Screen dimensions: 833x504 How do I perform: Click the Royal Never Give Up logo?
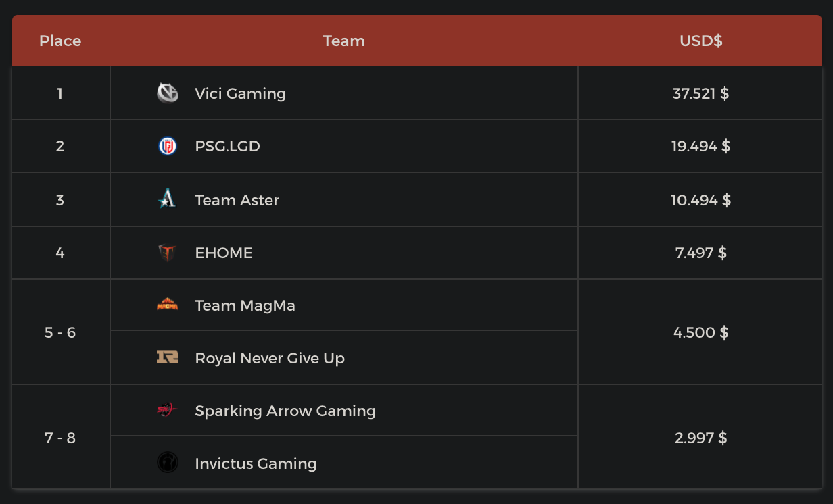coord(168,358)
